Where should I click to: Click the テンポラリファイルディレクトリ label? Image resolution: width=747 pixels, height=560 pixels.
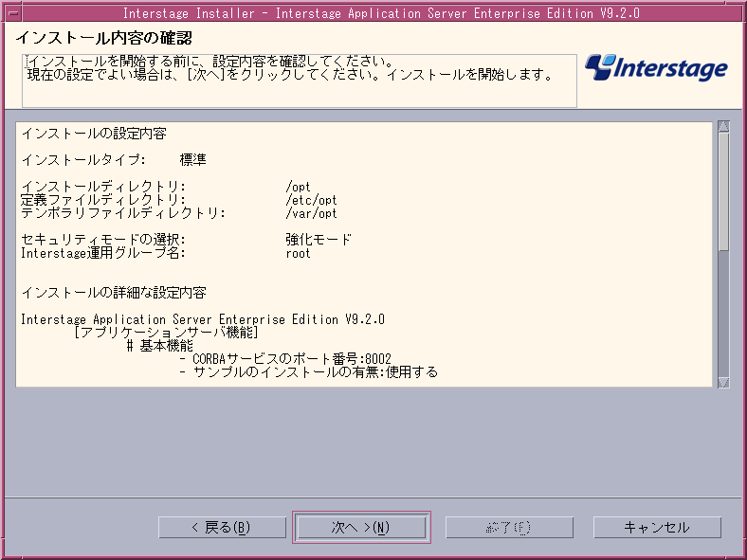[123, 213]
